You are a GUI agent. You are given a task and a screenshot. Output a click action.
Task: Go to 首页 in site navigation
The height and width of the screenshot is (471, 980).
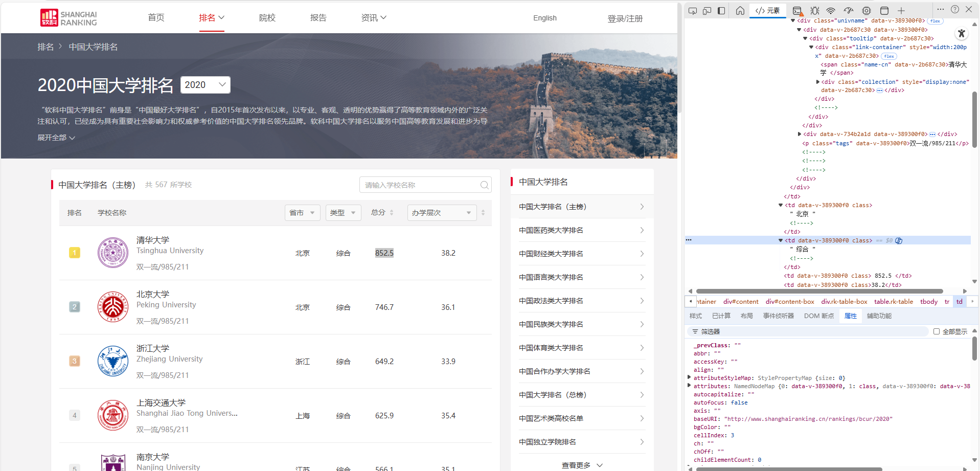(x=156, y=18)
